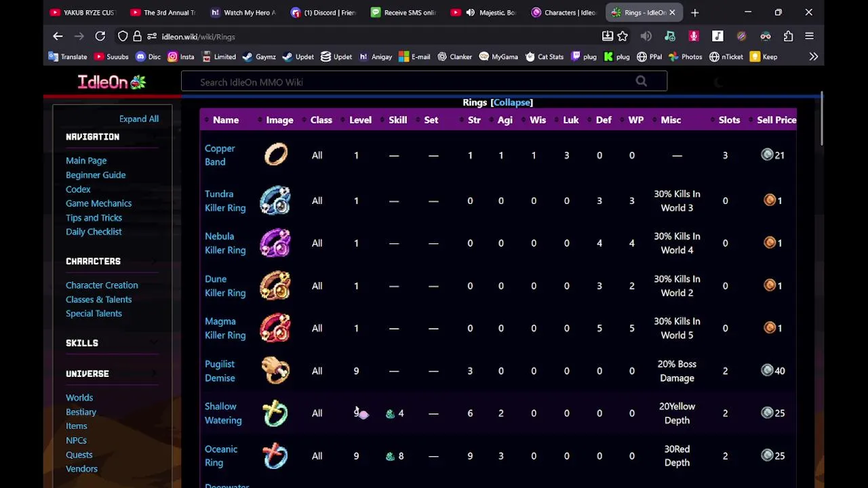Click the Dune Killer Ring image
The image size is (868, 488).
tap(275, 285)
